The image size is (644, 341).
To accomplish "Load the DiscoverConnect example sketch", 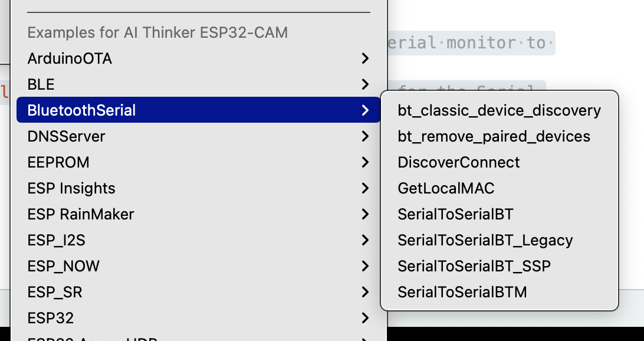I will pos(459,162).
